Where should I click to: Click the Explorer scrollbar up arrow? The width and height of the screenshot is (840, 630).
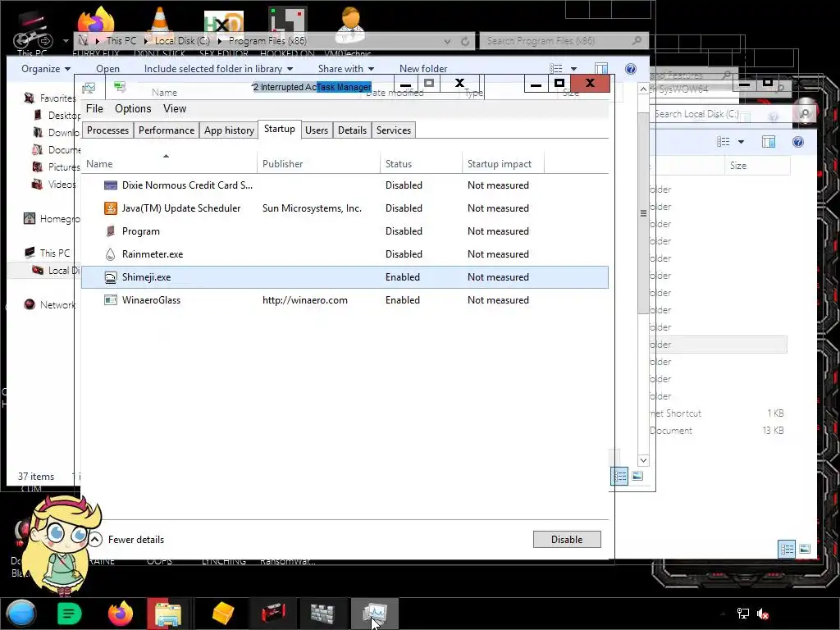(x=643, y=89)
